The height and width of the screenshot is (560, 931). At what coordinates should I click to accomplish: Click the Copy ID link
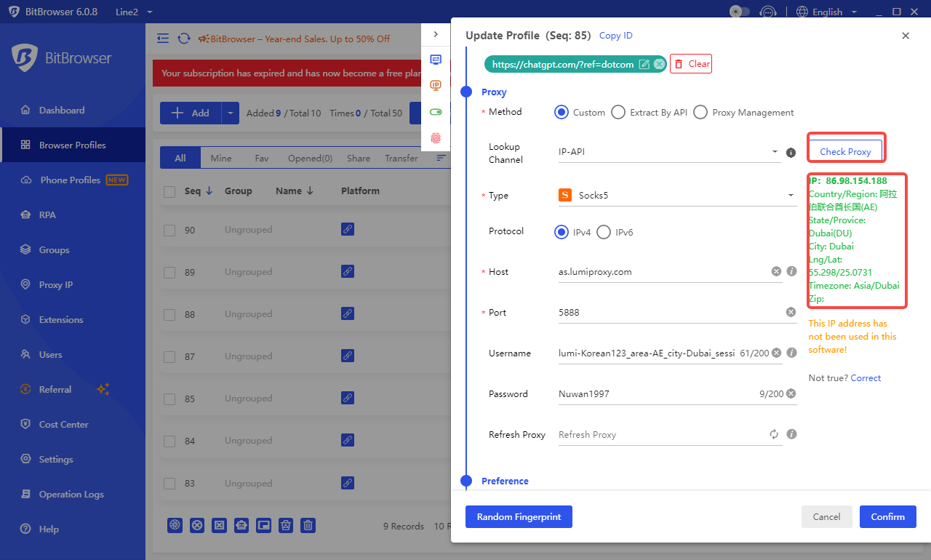[x=616, y=36]
